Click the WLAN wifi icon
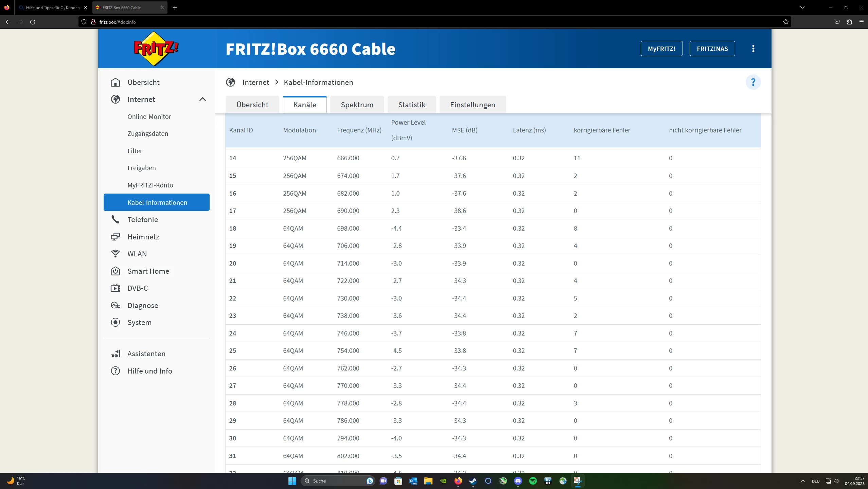This screenshot has width=868, height=489. click(116, 254)
